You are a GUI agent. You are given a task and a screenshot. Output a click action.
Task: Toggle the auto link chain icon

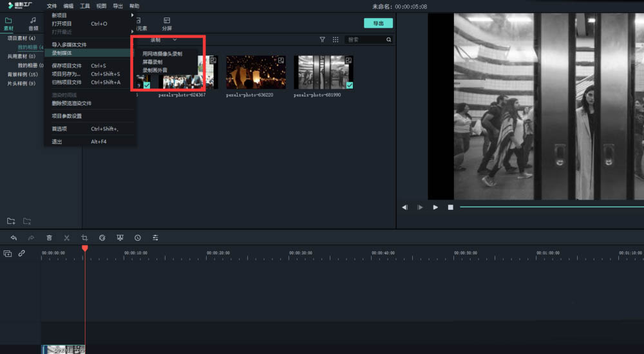click(21, 254)
